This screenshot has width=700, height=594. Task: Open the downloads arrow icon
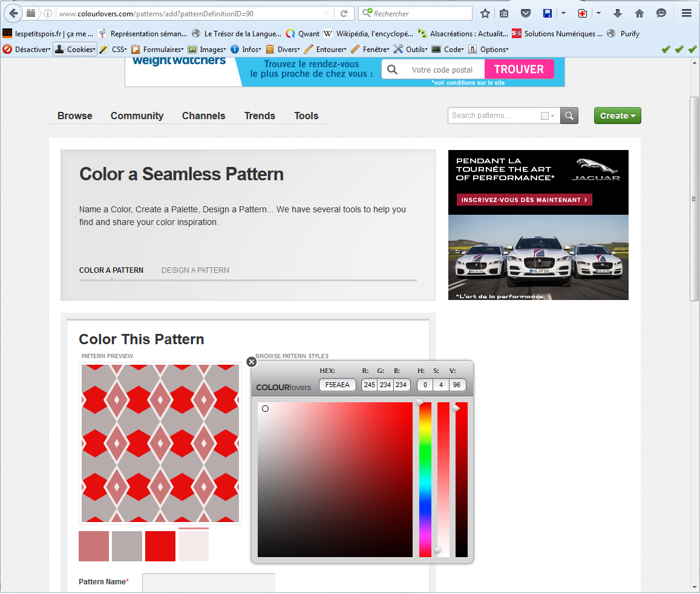618,13
